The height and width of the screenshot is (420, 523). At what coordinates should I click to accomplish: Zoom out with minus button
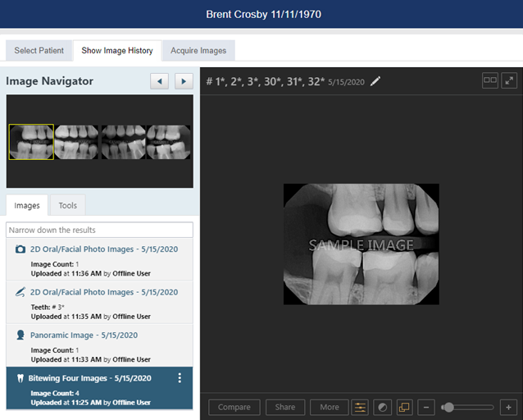[426, 408]
